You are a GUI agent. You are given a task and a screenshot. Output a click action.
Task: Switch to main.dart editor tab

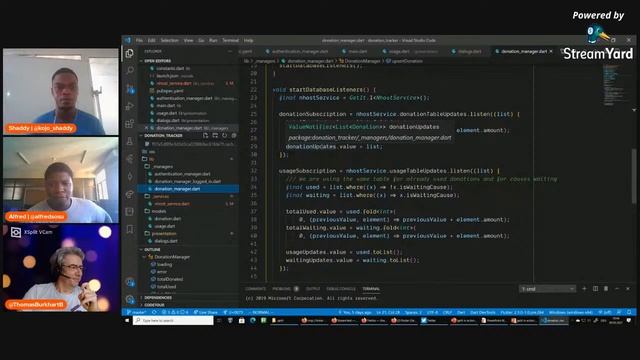pos(358,51)
